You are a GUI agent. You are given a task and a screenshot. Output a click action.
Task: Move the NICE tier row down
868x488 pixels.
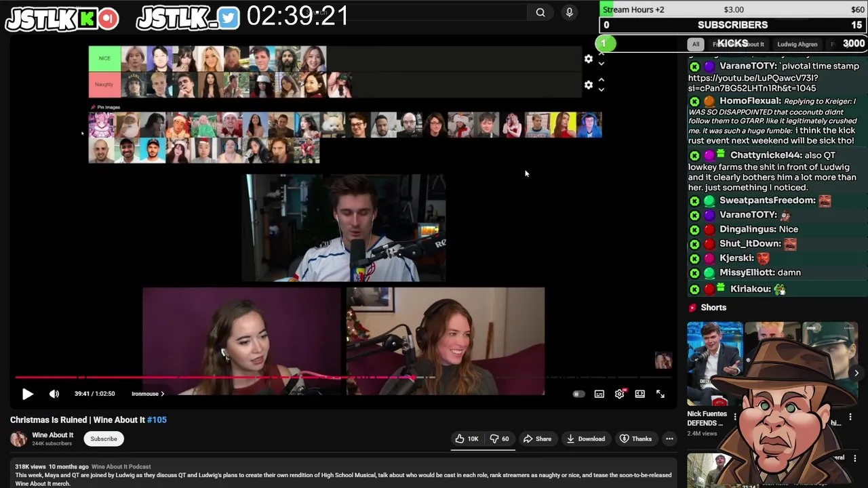[601, 64]
